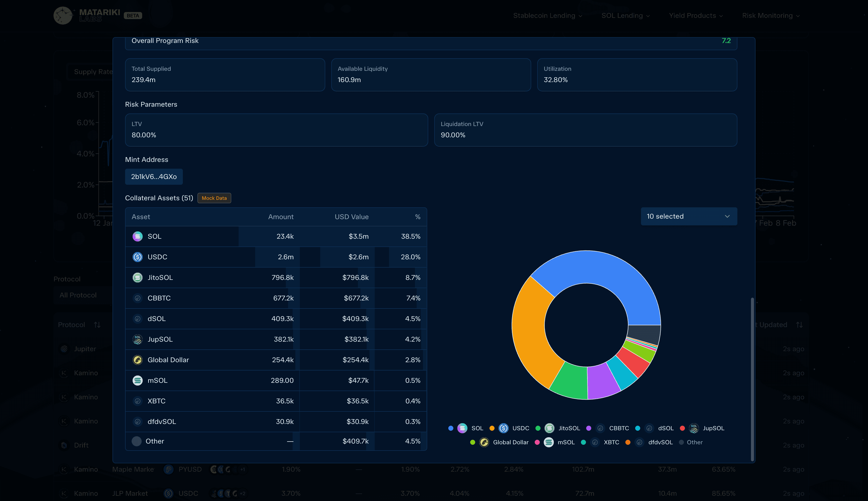
Task: Expand the Stablecoin Lending dropdown
Action: pyautogui.click(x=548, y=16)
